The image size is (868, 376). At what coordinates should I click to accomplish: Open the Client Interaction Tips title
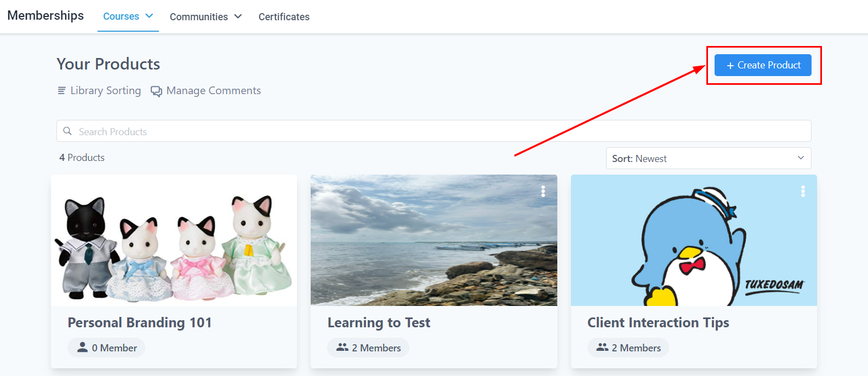[x=658, y=323]
